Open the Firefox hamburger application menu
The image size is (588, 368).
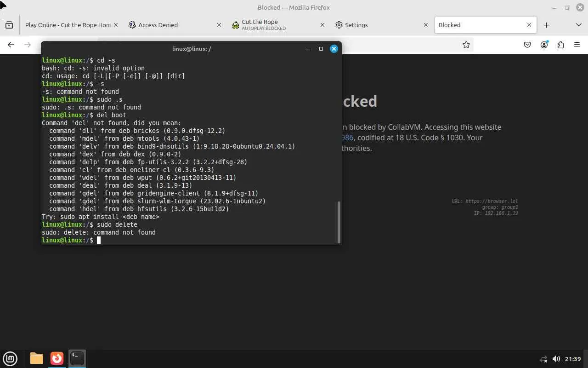(x=577, y=45)
